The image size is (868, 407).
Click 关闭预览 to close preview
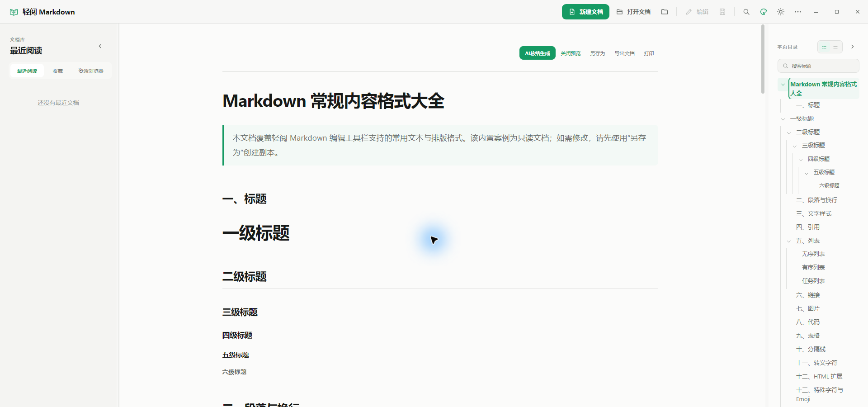pyautogui.click(x=571, y=53)
